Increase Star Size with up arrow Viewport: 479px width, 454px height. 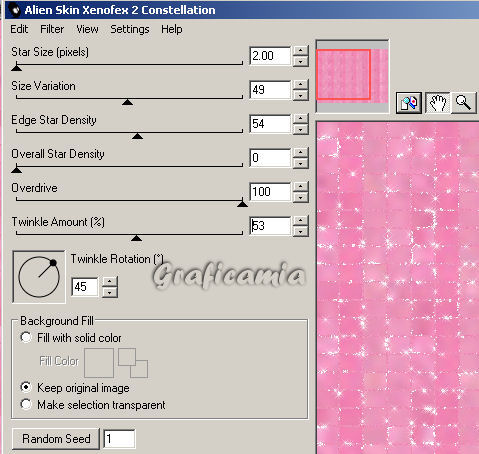click(301, 51)
